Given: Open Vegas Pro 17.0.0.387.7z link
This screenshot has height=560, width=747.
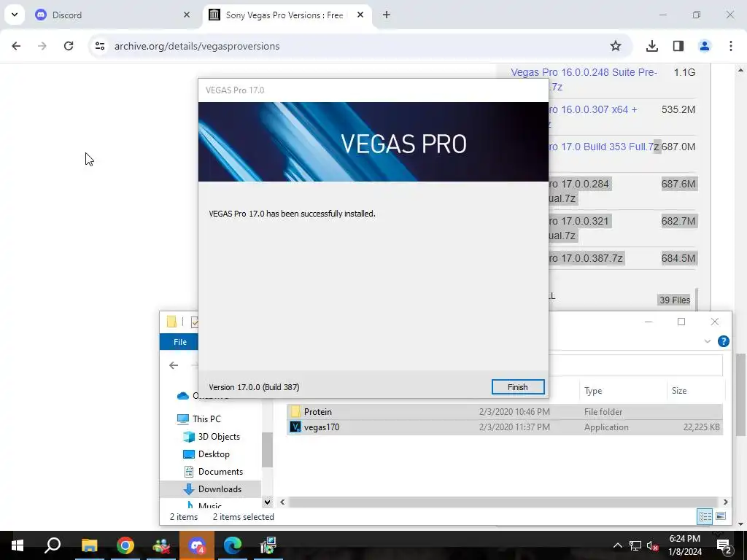Looking at the screenshot, I should pos(586,258).
